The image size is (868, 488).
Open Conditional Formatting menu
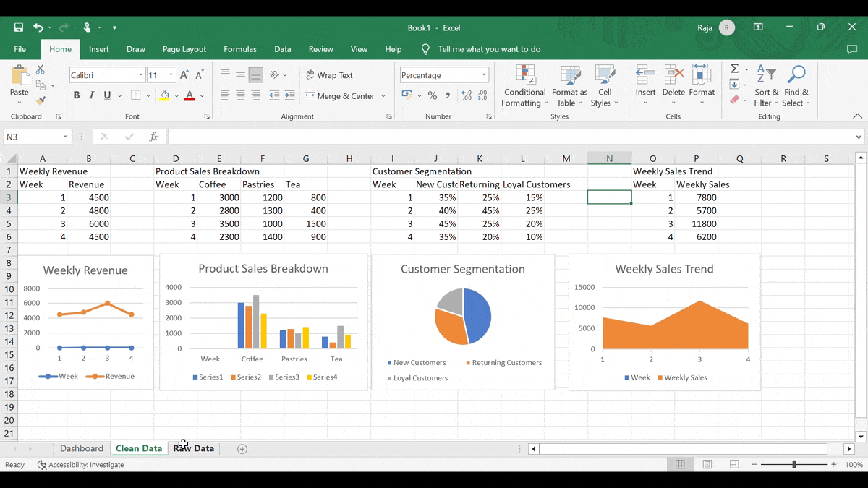[x=524, y=87]
